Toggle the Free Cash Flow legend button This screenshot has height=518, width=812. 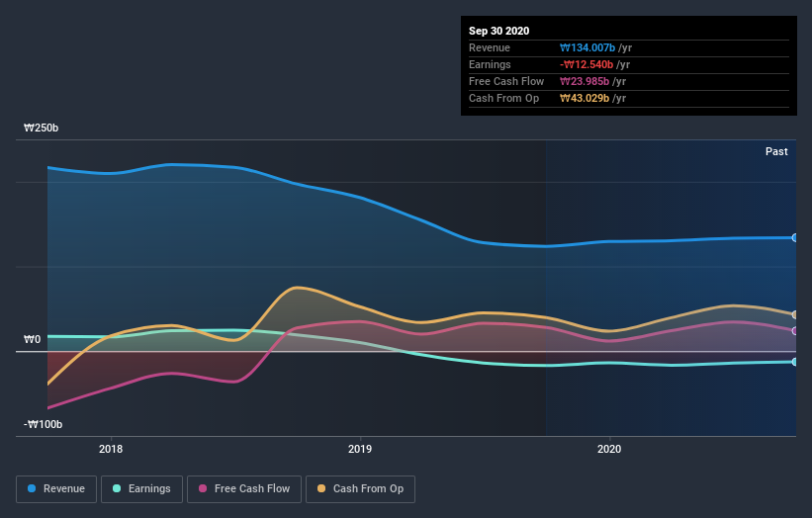click(x=244, y=489)
